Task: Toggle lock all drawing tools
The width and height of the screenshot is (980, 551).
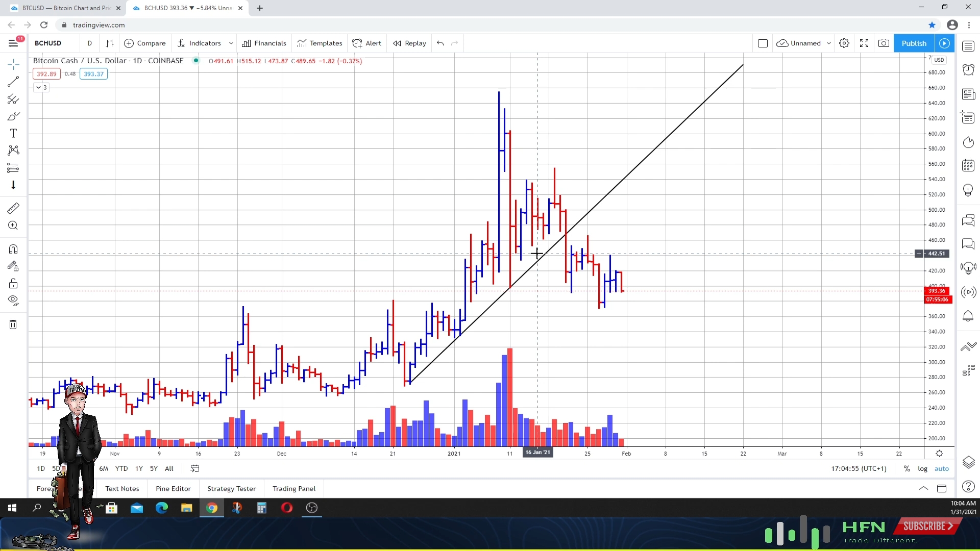Action: 13,284
